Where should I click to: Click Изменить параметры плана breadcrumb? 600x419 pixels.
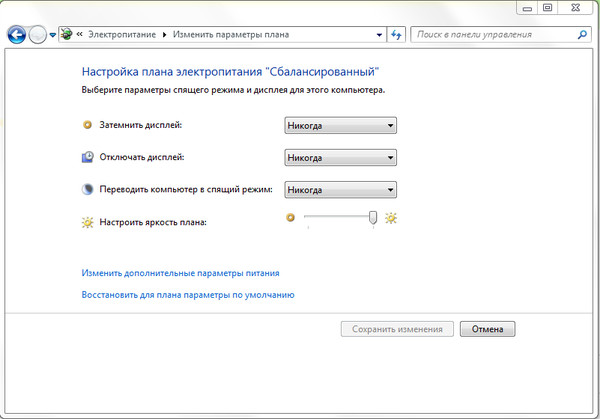coord(231,35)
